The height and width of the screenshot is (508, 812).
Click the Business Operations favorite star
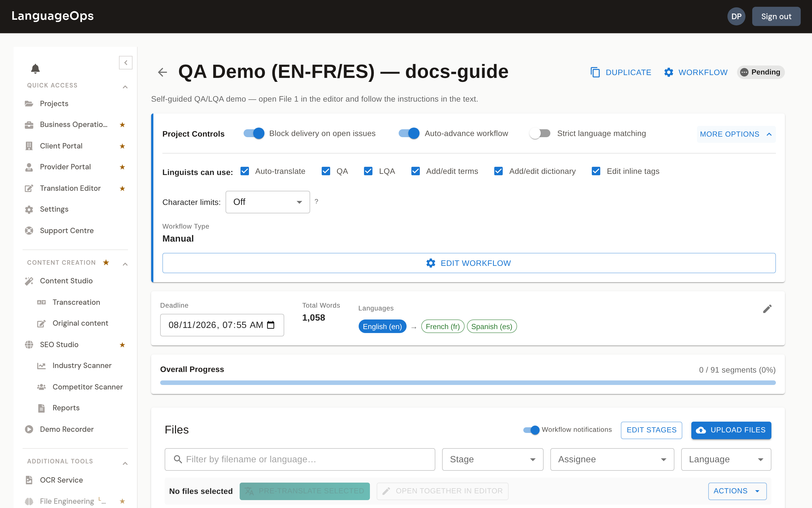point(122,125)
